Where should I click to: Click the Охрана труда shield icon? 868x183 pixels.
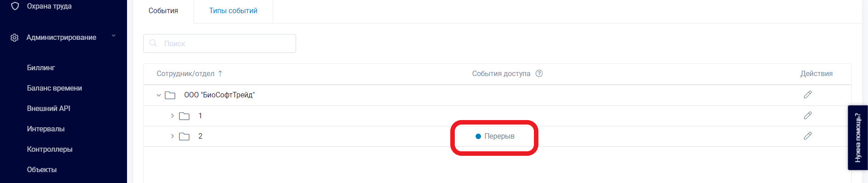[15, 6]
